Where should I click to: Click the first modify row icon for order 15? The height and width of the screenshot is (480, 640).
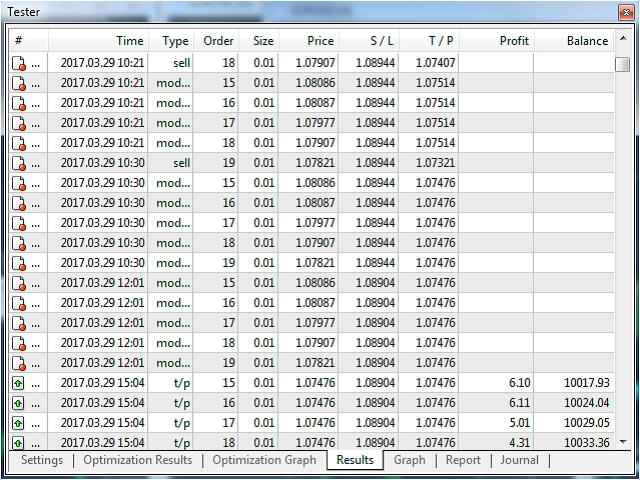point(19,83)
